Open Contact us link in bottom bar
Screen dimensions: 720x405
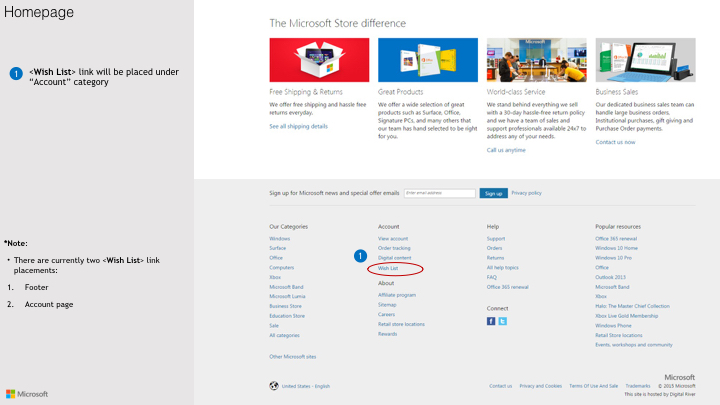click(501, 386)
